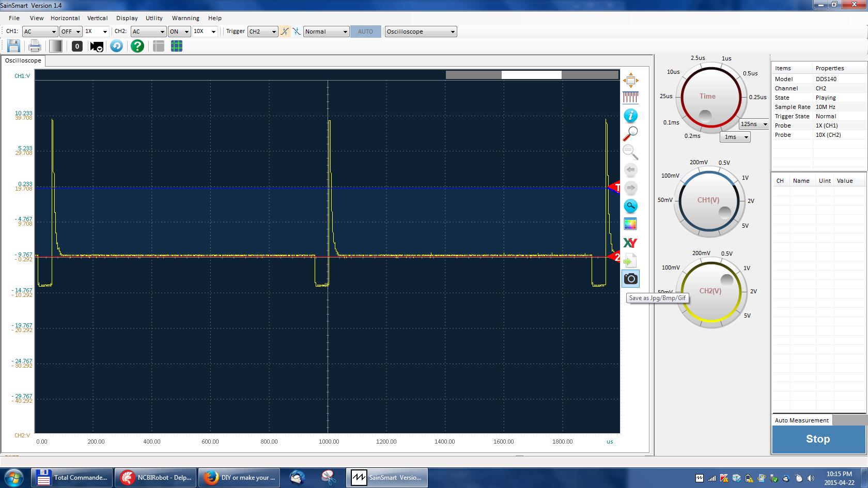Image resolution: width=868 pixels, height=488 pixels.
Task: Click the save floppy disk icon
Action: click(x=13, y=46)
